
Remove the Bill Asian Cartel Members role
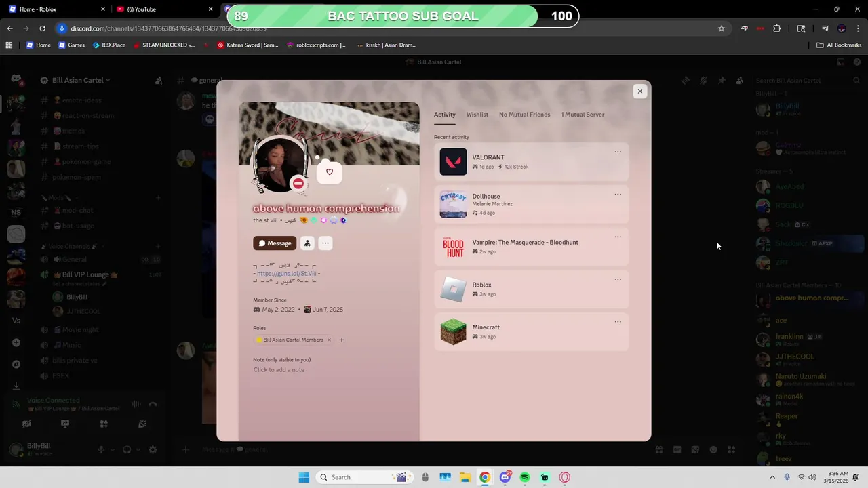[329, 340]
